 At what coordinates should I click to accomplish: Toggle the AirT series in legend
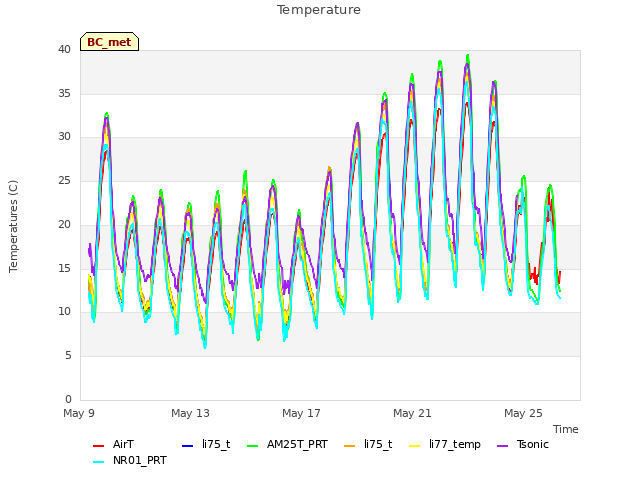(x=113, y=444)
